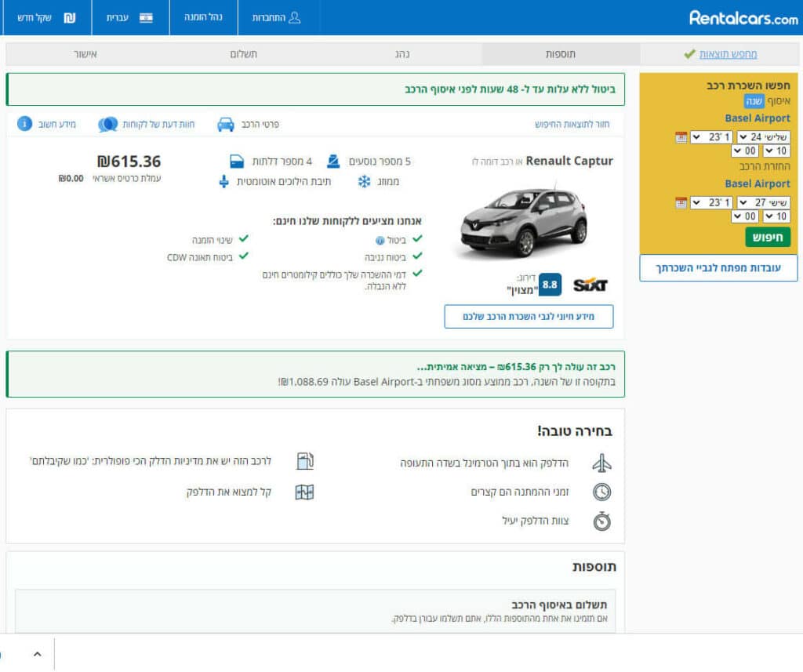Open the return date calendar icon
803x672 pixels.
point(681,203)
